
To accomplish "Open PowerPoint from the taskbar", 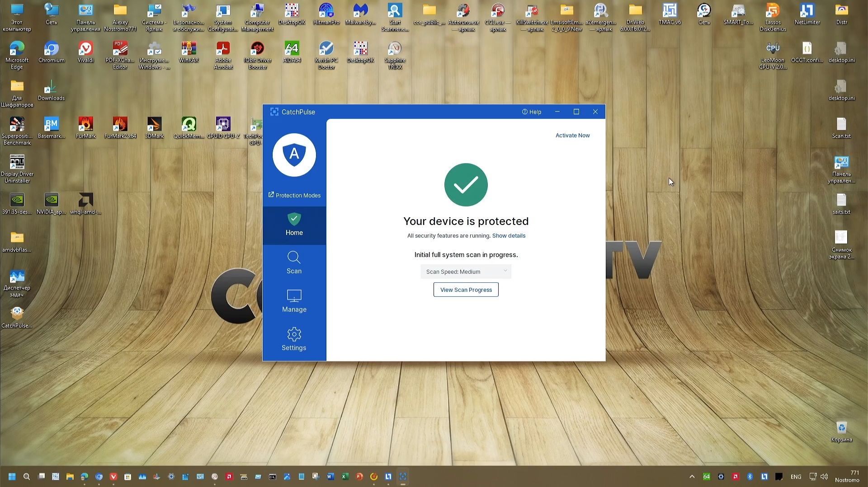I will (x=359, y=477).
